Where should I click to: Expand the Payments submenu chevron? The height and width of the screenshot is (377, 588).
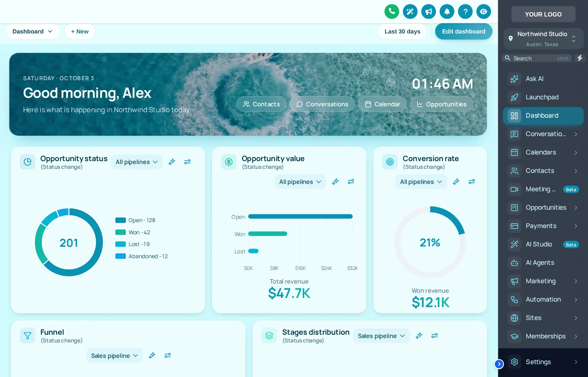click(x=576, y=226)
